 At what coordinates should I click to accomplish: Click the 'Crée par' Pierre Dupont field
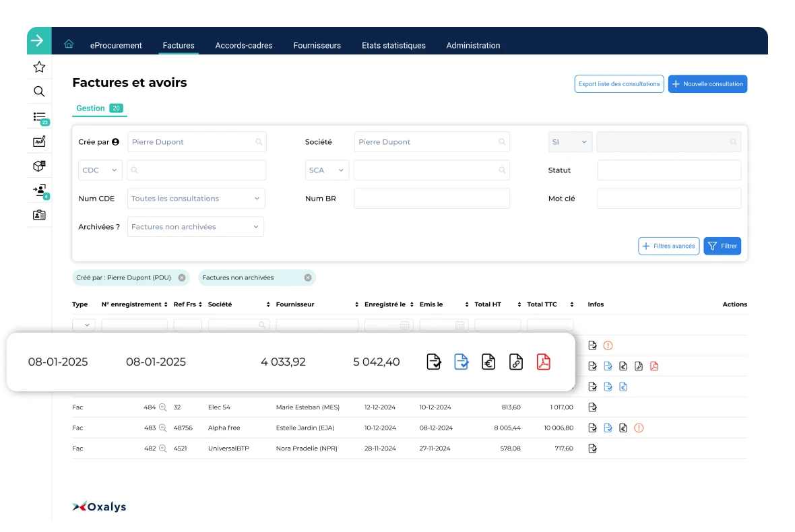point(197,142)
